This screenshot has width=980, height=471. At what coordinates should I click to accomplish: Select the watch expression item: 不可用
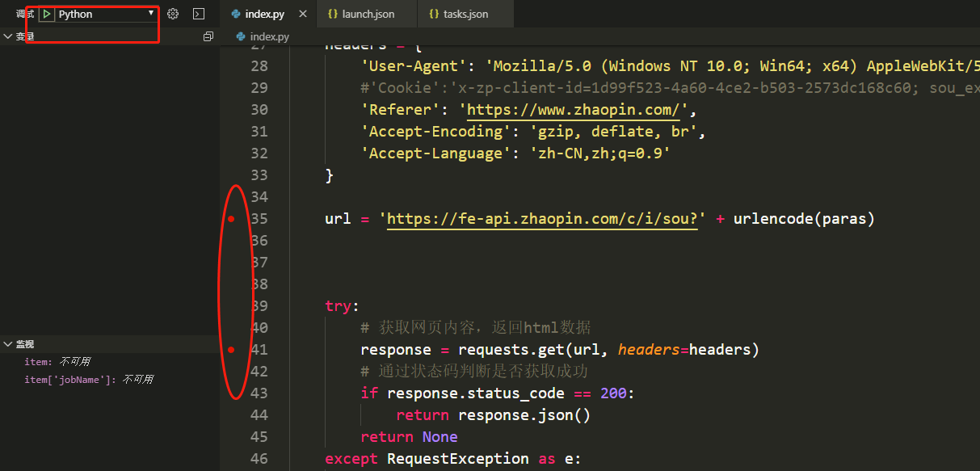[57, 362]
